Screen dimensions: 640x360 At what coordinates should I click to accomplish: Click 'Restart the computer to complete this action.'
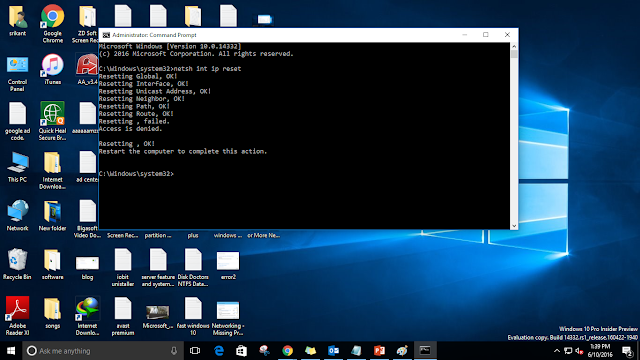(183, 151)
